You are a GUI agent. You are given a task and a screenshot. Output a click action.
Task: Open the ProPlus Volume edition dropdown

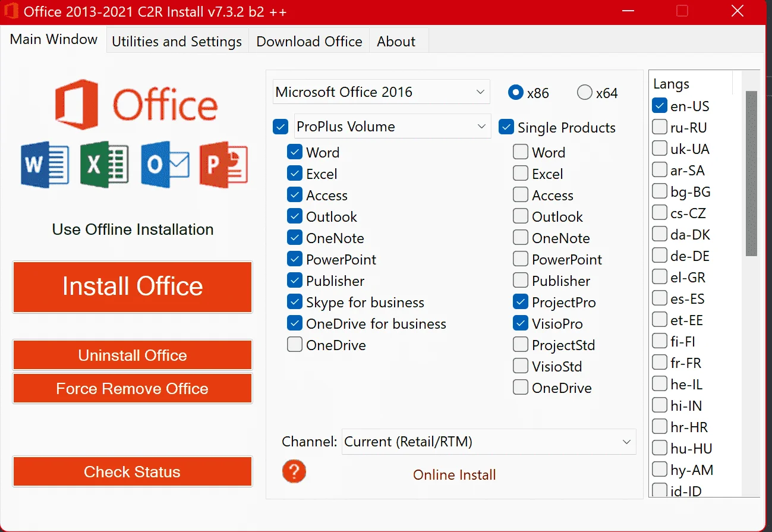393,127
